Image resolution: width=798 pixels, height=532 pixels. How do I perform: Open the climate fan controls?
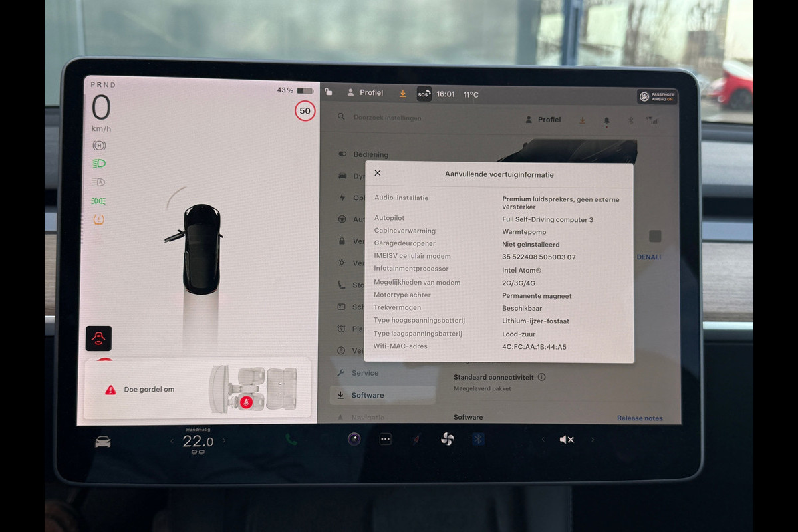(x=447, y=439)
